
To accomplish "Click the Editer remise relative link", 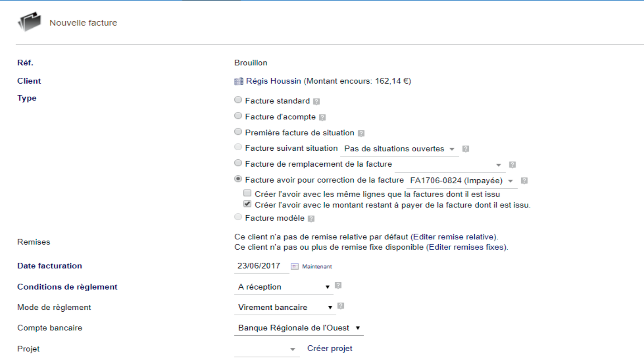I will 454,237.
